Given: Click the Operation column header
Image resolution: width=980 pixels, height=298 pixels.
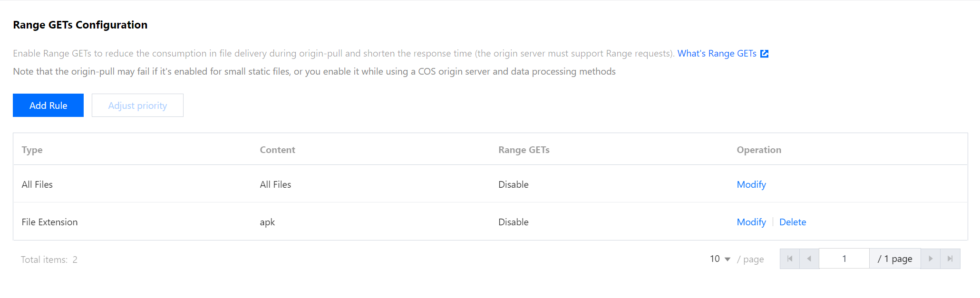Looking at the screenshot, I should click(x=758, y=150).
